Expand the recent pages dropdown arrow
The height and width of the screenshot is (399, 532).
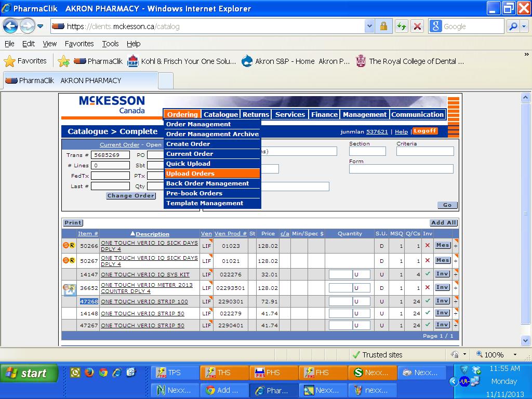coord(40,26)
